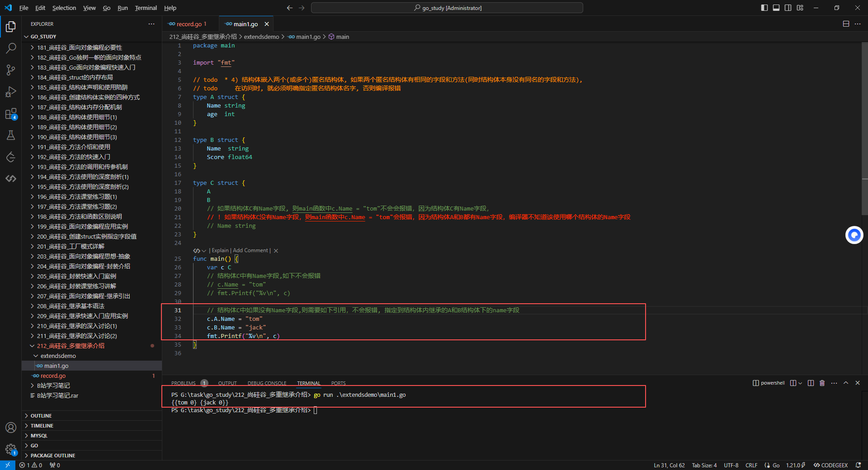This screenshot has height=470, width=868.
Task: Click the Ln 31, Col 62 status item
Action: [x=669, y=465]
